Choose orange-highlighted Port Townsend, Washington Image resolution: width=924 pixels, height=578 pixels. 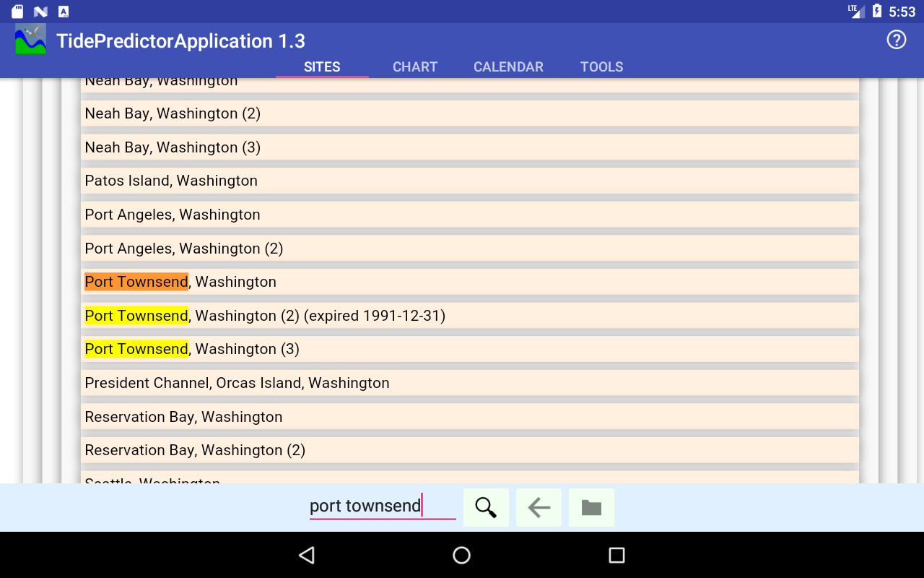pyautogui.click(x=470, y=282)
